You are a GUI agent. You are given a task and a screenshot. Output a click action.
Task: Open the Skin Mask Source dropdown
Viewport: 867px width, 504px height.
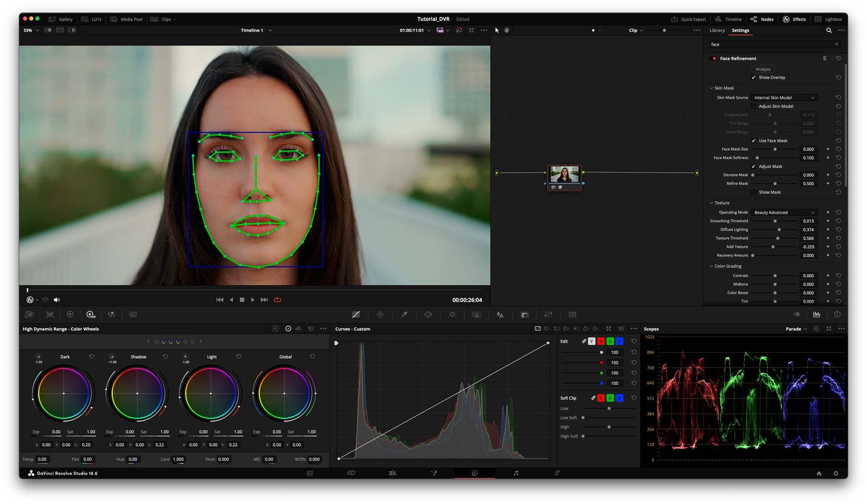784,98
